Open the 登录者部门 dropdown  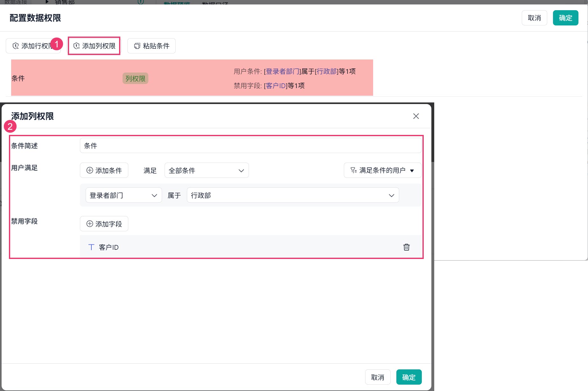(124, 195)
